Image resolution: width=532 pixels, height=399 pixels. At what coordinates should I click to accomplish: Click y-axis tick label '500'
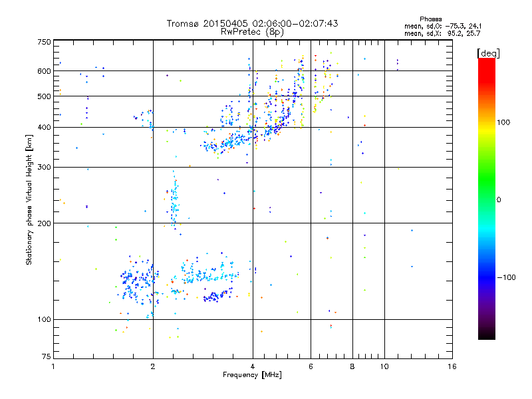pos(44,96)
